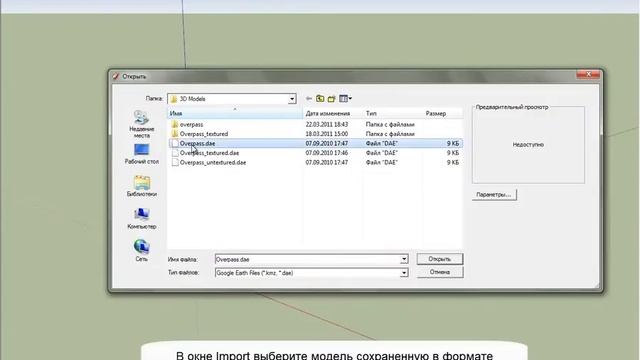Select the Overpass.dae file
Viewport: 640px width, 360px height.
click(315, 143)
